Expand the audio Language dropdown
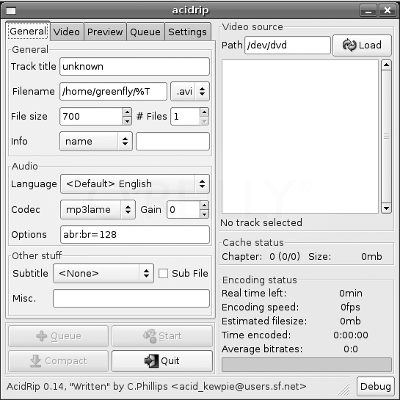This screenshot has width=400, height=400. (135, 184)
